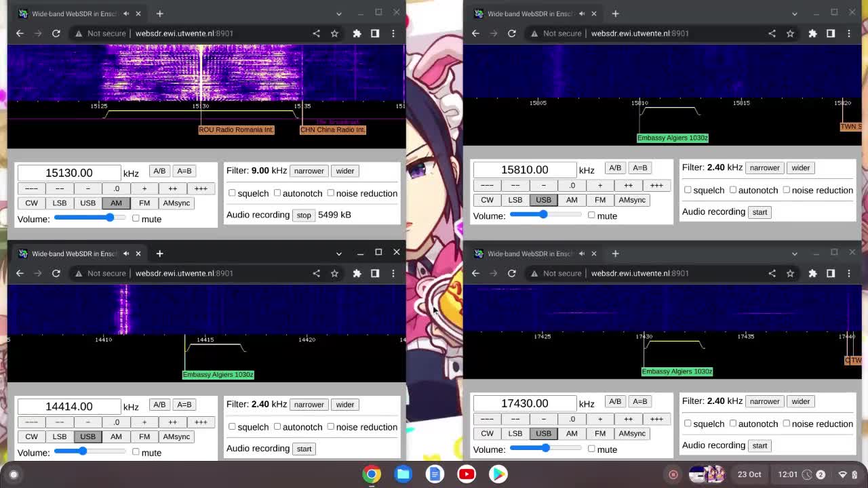Enable squelch in the 15130.00 kHz window

pos(232,193)
